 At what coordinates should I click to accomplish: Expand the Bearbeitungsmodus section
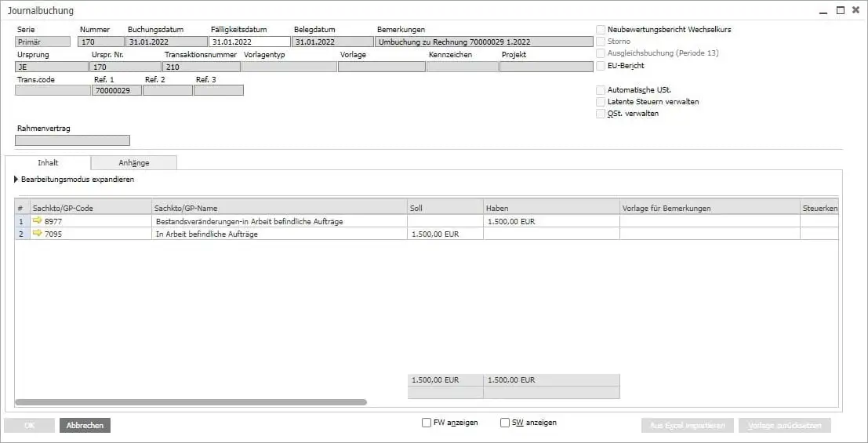pyautogui.click(x=17, y=180)
